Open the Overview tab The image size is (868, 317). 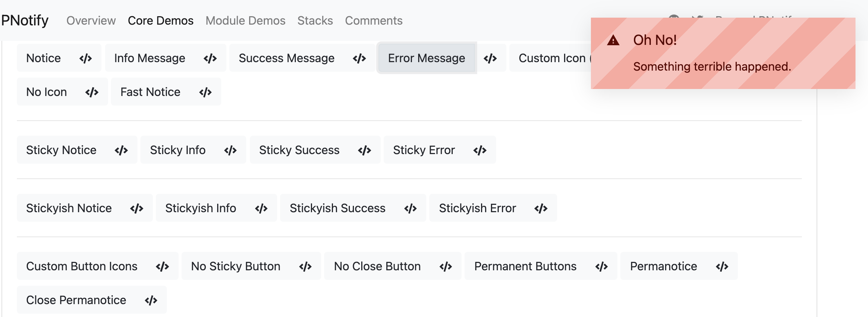click(91, 21)
